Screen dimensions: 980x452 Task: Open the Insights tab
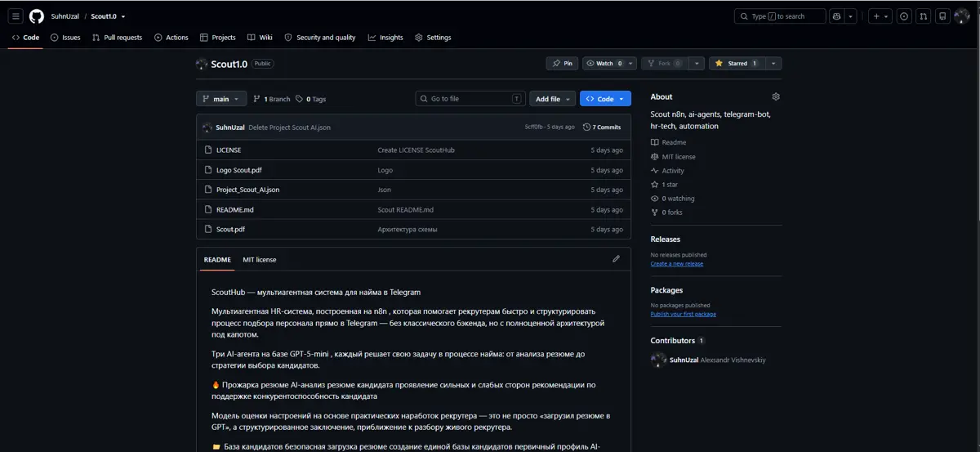pos(385,38)
